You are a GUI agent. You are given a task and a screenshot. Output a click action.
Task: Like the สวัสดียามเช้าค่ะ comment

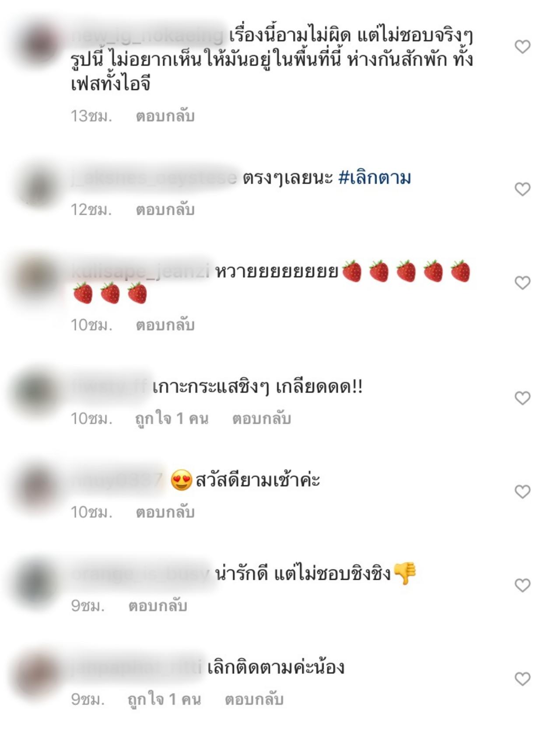click(x=522, y=492)
